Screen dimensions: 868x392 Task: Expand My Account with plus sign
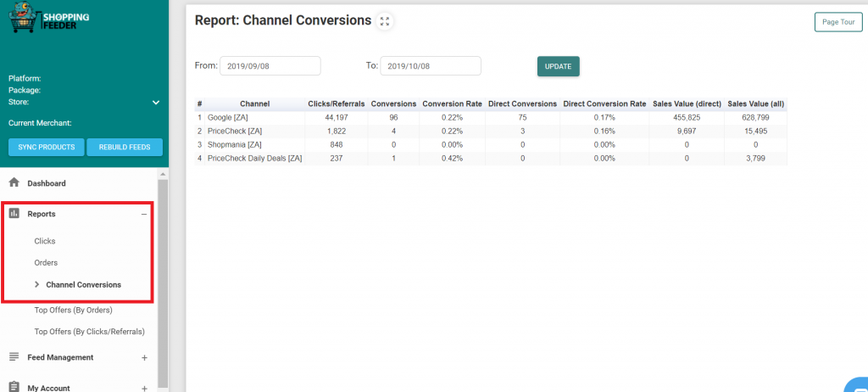[x=144, y=389]
